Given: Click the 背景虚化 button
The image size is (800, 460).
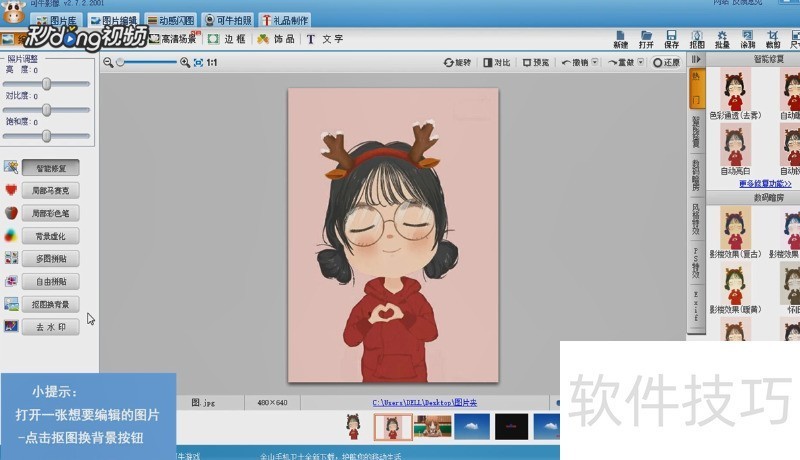Looking at the screenshot, I should [51, 236].
